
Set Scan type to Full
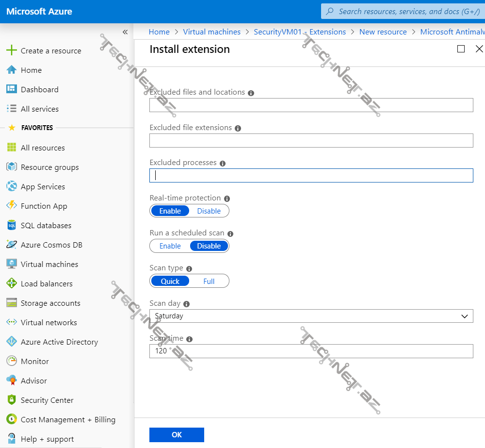(209, 281)
